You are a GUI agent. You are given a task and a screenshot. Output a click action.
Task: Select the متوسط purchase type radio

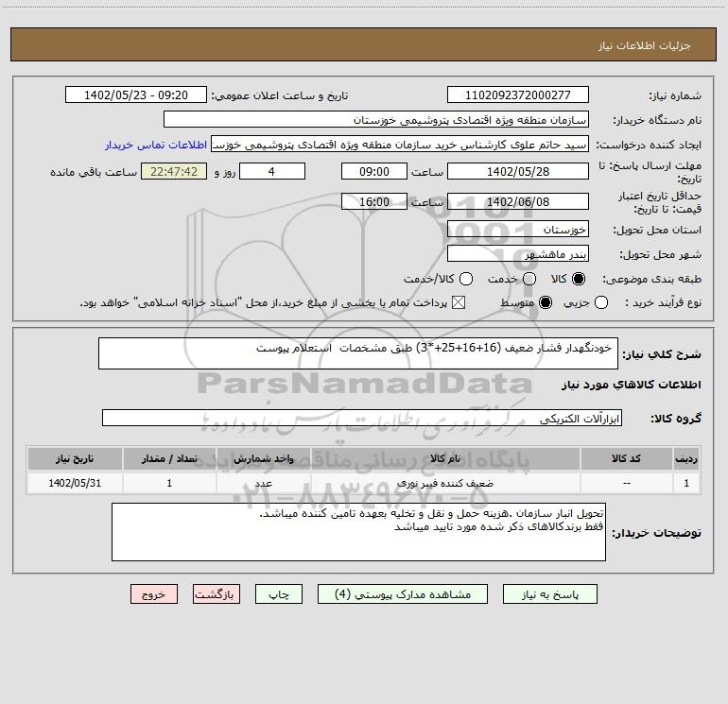click(546, 302)
